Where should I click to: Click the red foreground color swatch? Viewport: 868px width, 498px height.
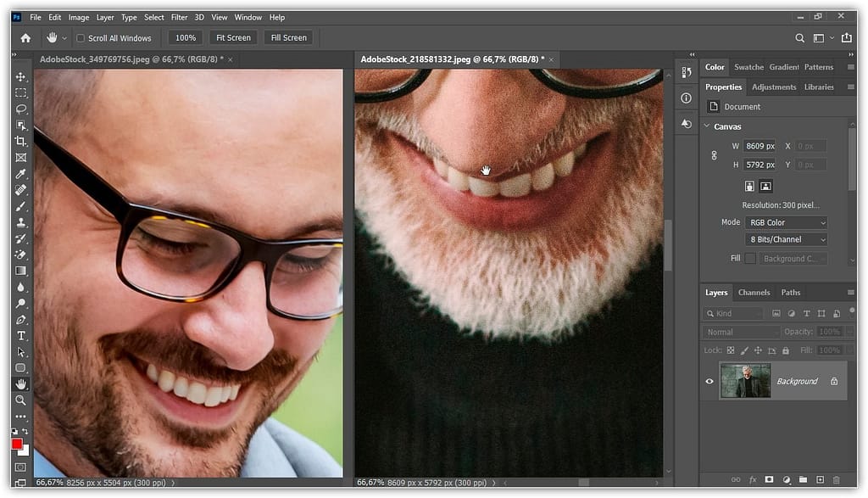[x=17, y=445]
